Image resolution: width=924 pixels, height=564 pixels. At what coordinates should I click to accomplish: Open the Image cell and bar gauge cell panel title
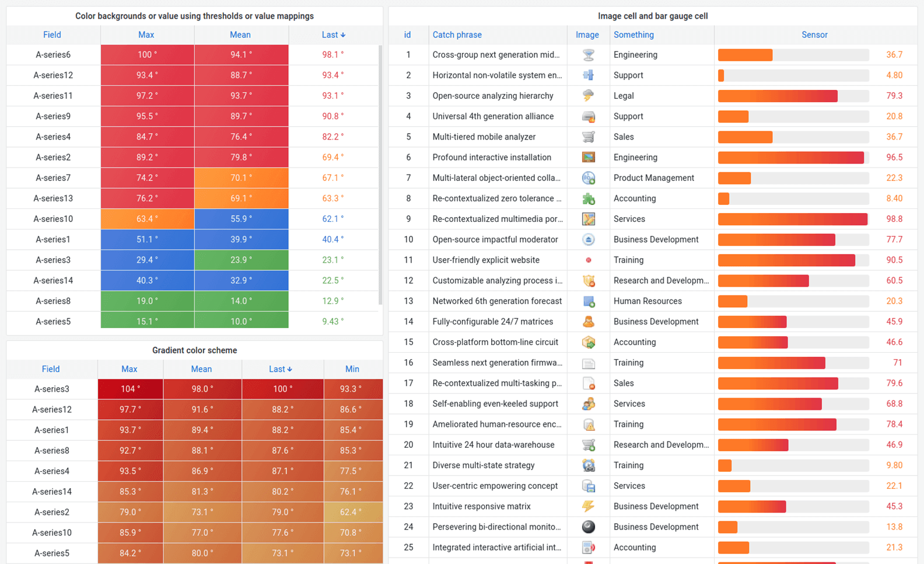point(652,16)
